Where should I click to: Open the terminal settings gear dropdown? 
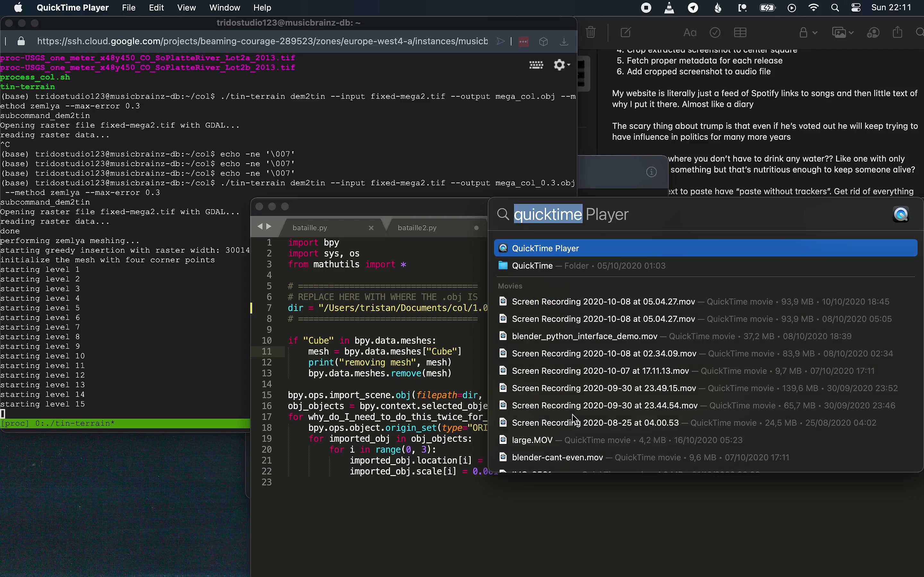click(x=562, y=65)
